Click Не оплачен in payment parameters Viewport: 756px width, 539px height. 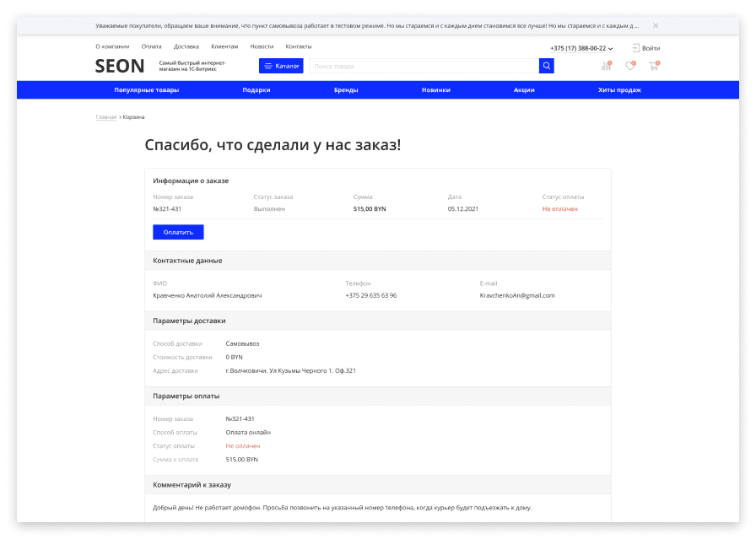coord(242,445)
